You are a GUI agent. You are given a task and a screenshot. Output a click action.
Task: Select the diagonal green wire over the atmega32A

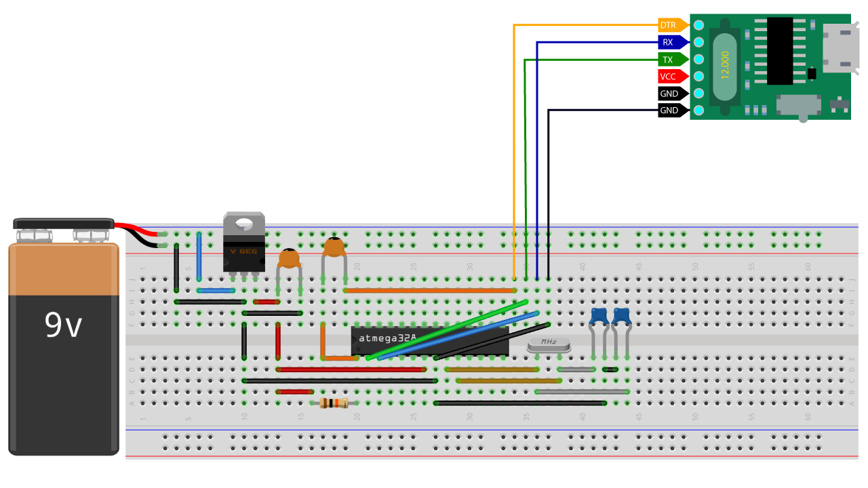point(447,329)
